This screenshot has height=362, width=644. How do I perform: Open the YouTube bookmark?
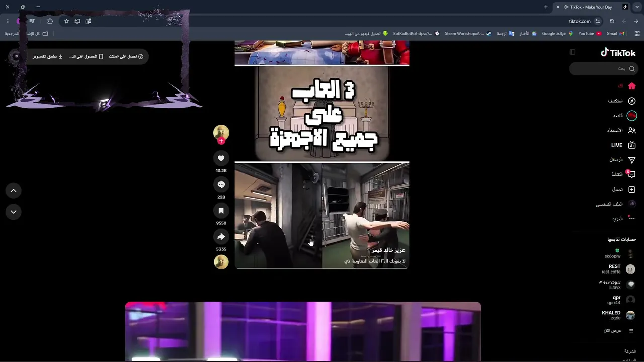[x=590, y=34]
